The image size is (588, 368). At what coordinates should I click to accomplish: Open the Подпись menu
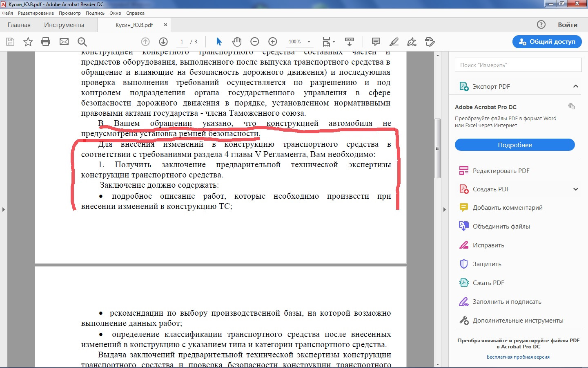click(x=95, y=13)
